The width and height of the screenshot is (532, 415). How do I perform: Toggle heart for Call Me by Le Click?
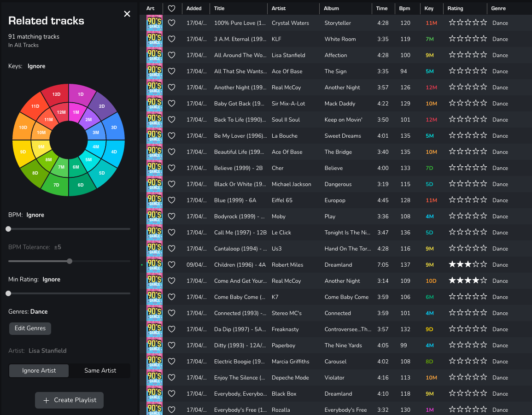click(172, 233)
